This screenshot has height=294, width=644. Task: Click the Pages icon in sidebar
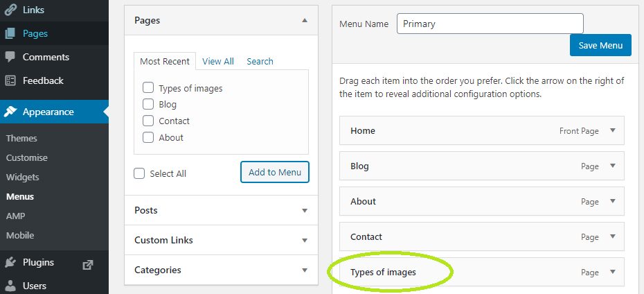click(10, 33)
